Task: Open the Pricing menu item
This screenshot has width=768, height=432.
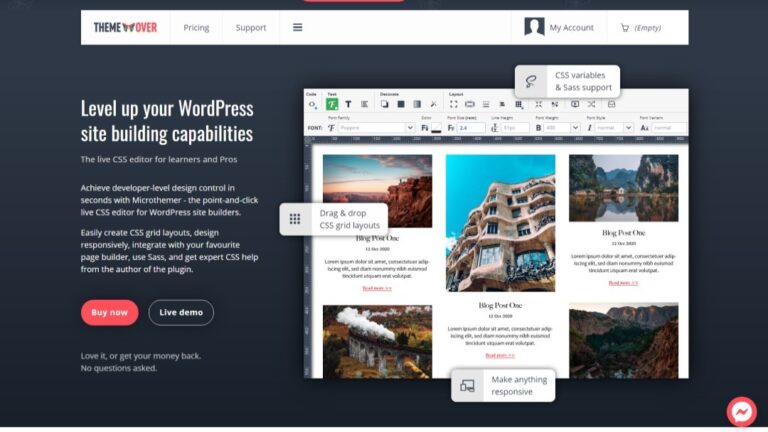Action: tap(196, 28)
